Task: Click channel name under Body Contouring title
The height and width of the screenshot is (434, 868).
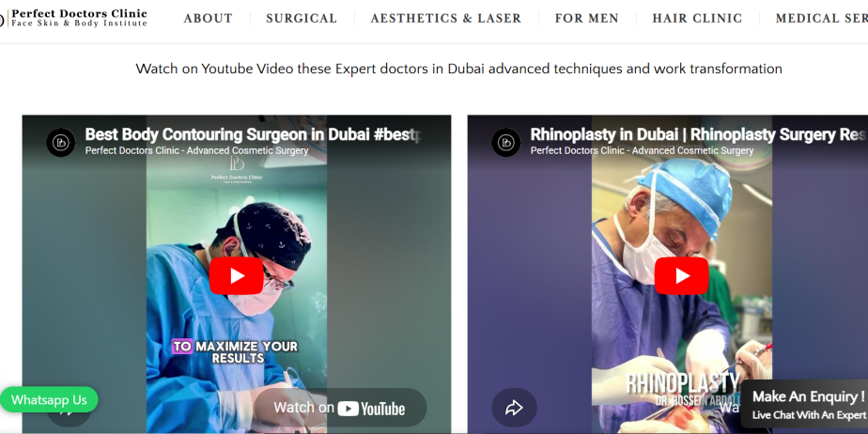Action: pos(196,150)
